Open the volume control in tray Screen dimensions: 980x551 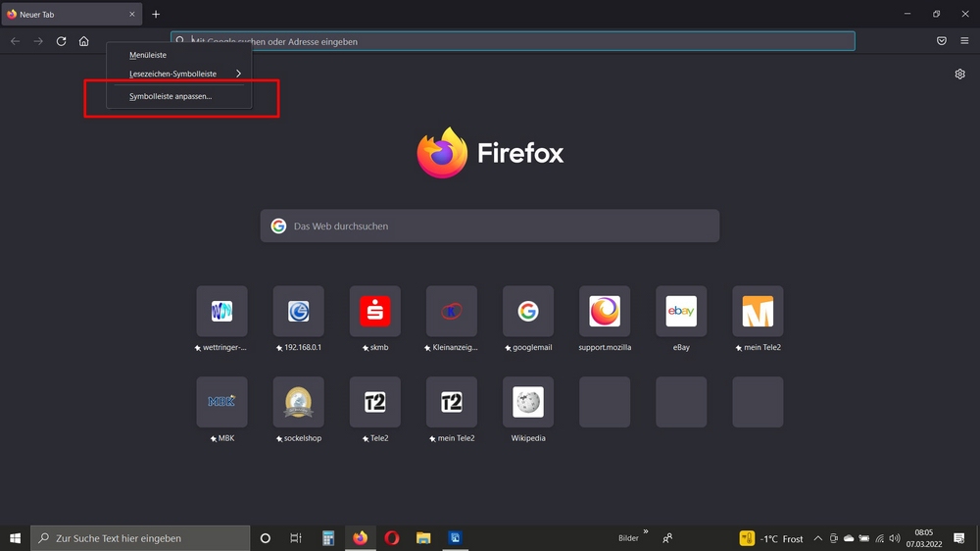tap(895, 538)
